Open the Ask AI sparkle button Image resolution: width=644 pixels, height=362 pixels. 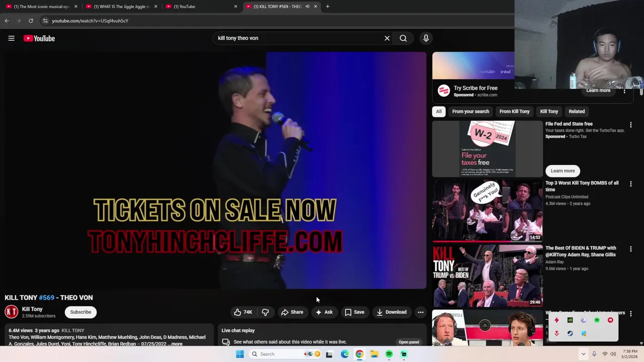click(x=324, y=312)
